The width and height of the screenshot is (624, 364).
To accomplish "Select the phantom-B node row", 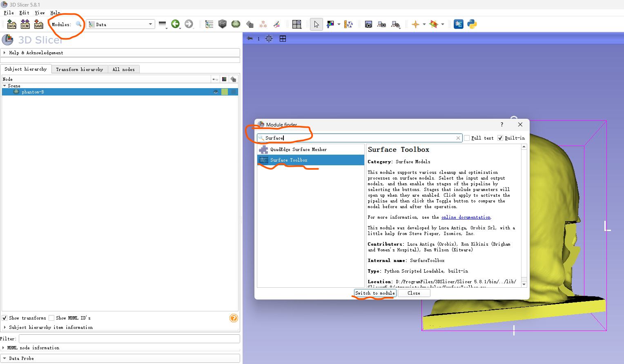I will pos(120,92).
